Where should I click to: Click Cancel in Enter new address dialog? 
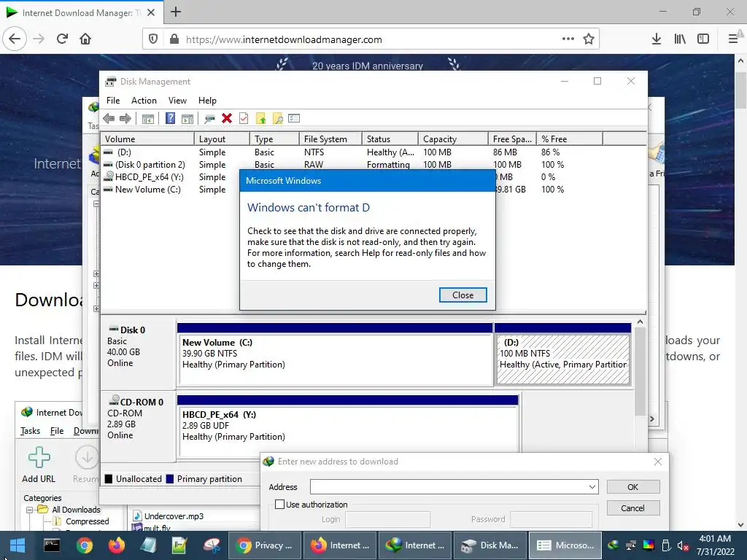coord(632,508)
